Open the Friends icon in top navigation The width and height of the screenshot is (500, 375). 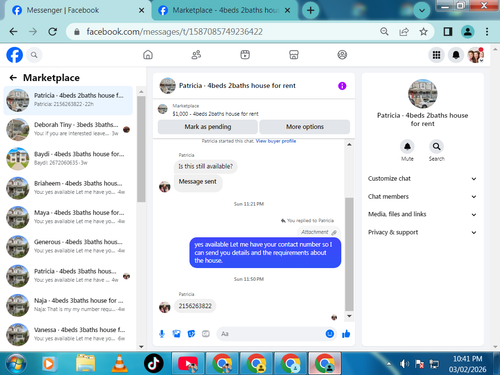click(196, 55)
